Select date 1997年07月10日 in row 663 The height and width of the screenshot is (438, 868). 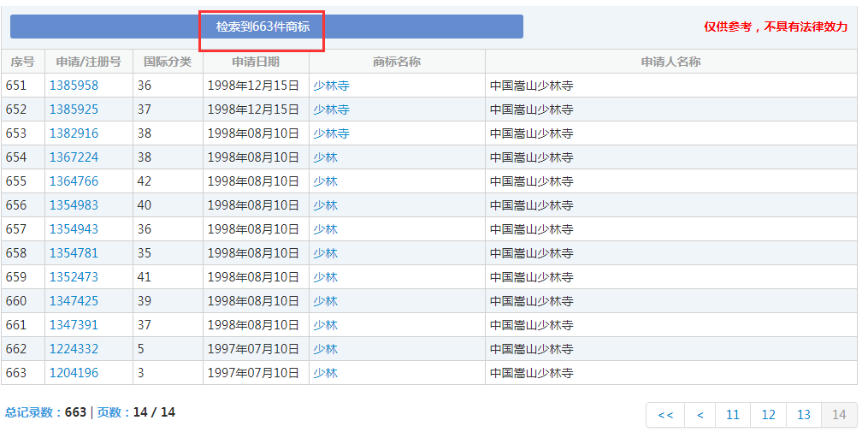(x=253, y=373)
